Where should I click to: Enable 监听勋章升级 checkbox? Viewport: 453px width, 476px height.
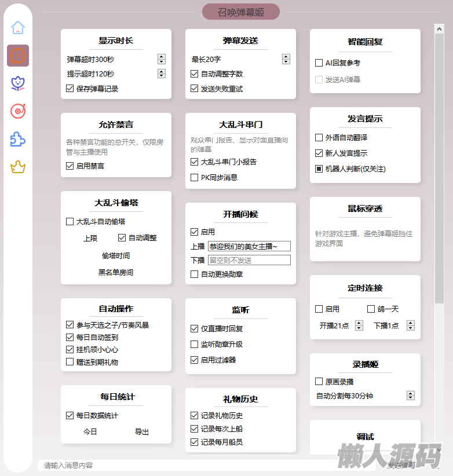pos(194,344)
